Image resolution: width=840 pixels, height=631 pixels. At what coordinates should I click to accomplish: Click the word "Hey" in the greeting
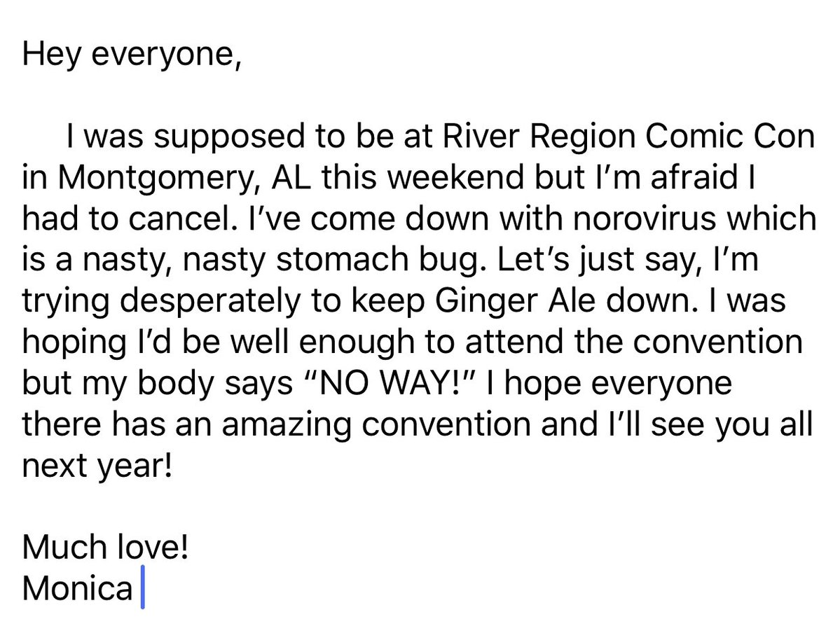[x=51, y=55]
